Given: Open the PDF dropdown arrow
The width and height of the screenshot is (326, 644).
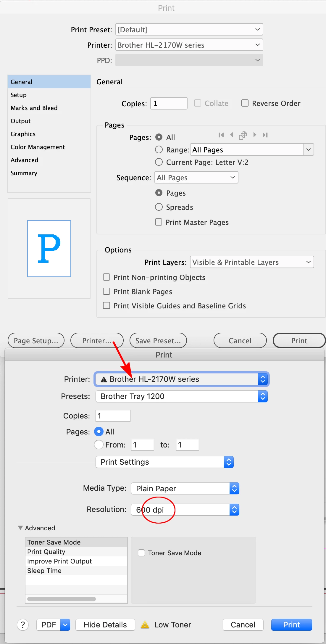Looking at the screenshot, I should (65, 625).
